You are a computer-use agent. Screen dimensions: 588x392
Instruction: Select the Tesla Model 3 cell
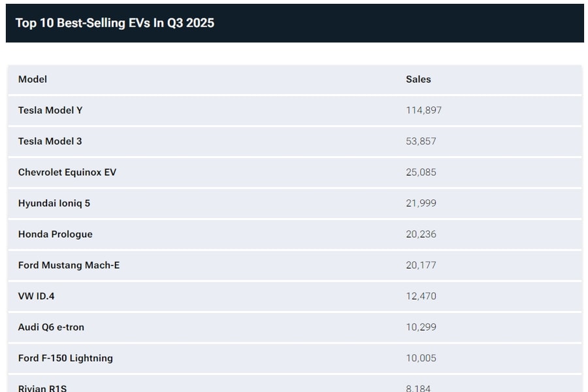(x=50, y=141)
